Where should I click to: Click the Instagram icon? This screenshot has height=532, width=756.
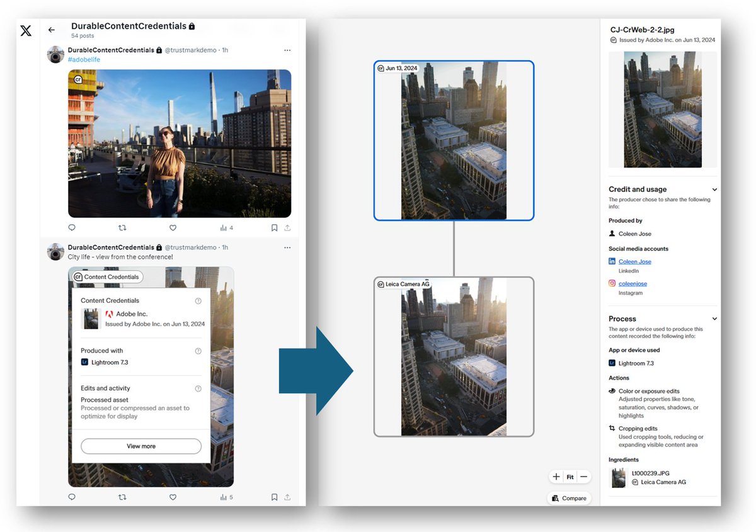point(612,283)
